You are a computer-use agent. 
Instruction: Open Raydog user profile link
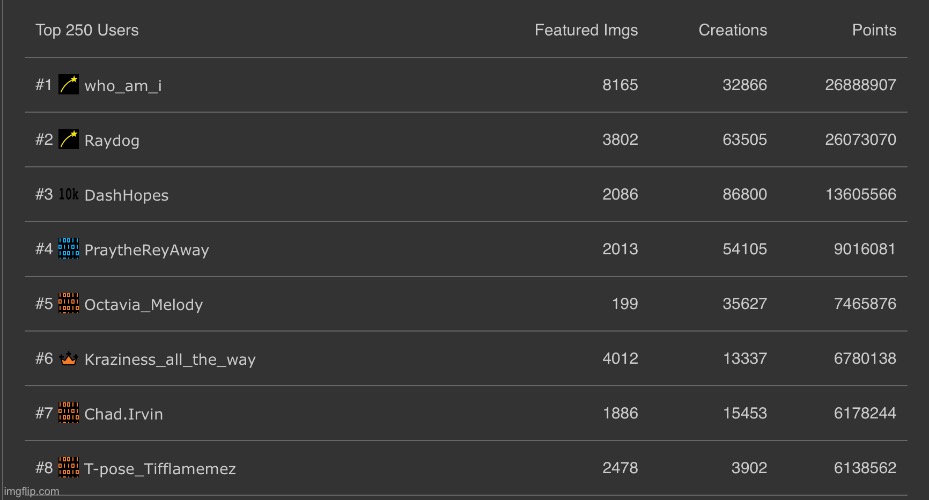pos(112,140)
